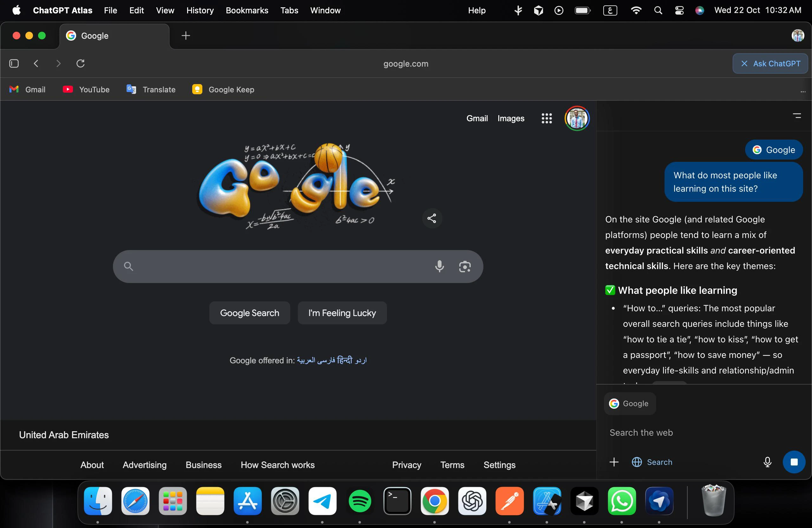Stop ChatGPT response generation

click(794, 462)
